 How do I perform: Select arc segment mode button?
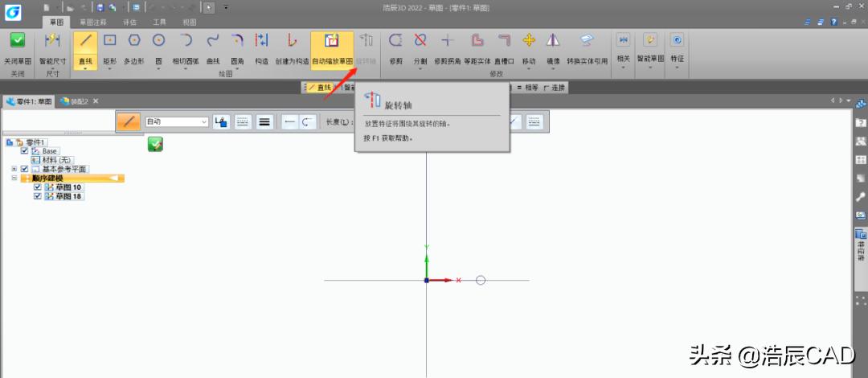tap(308, 122)
